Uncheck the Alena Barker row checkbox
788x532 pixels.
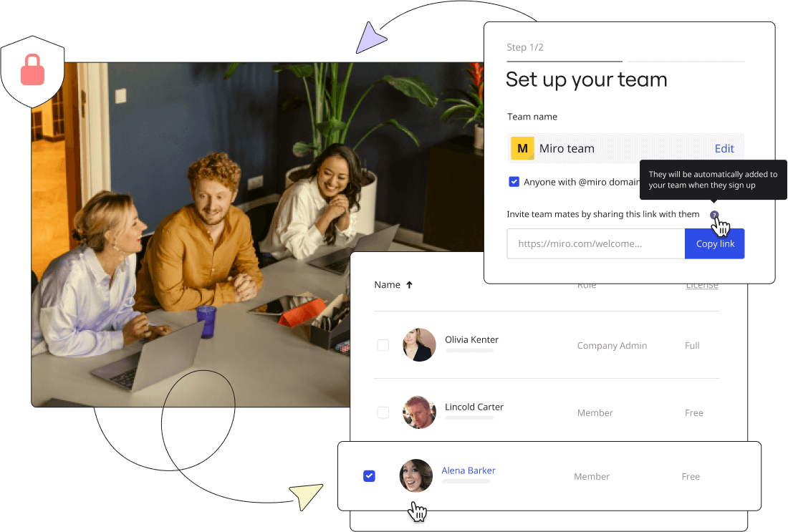pyautogui.click(x=369, y=475)
